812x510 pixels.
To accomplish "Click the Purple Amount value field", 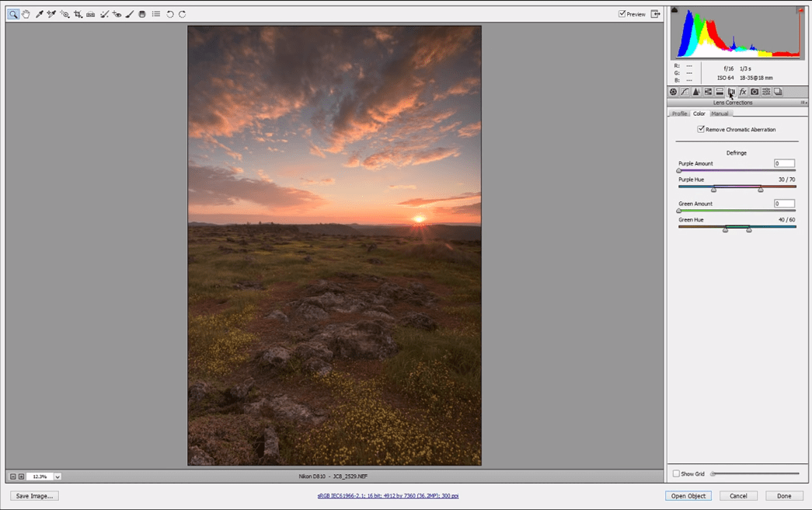I will (x=784, y=163).
